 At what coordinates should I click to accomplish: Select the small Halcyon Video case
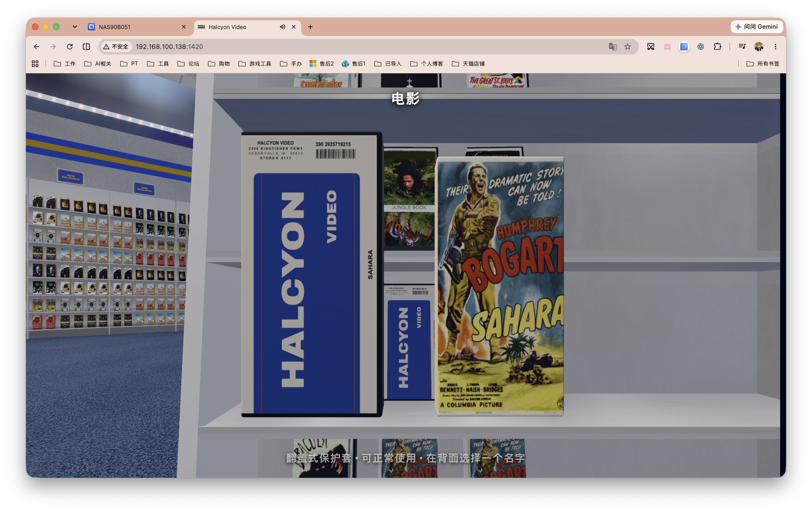(x=409, y=343)
